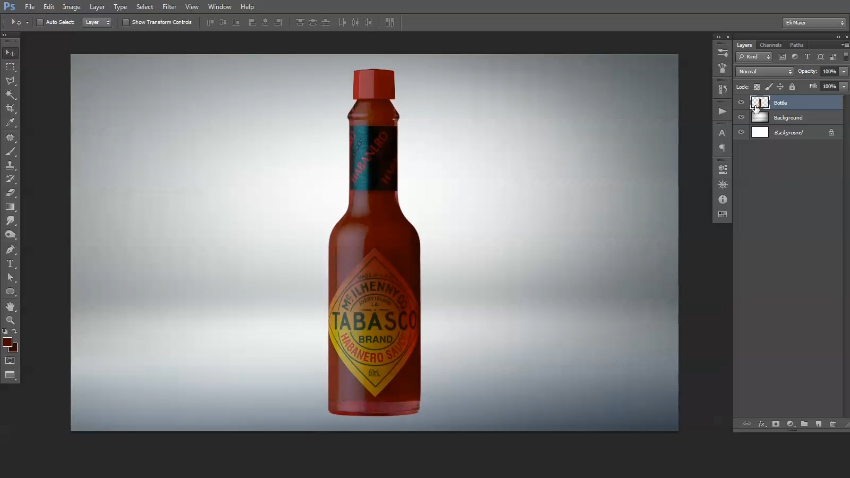
Task: Open the Info panel icon
Action: [722, 199]
